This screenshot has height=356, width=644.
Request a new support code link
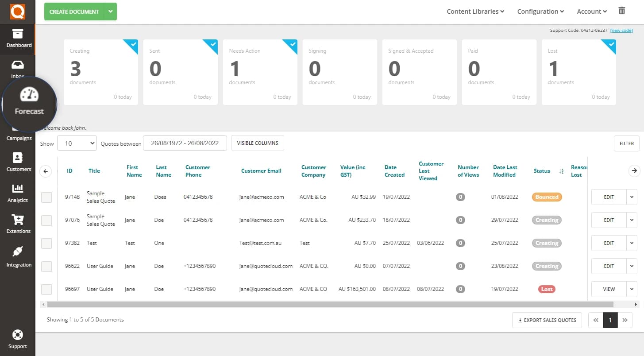(x=621, y=30)
